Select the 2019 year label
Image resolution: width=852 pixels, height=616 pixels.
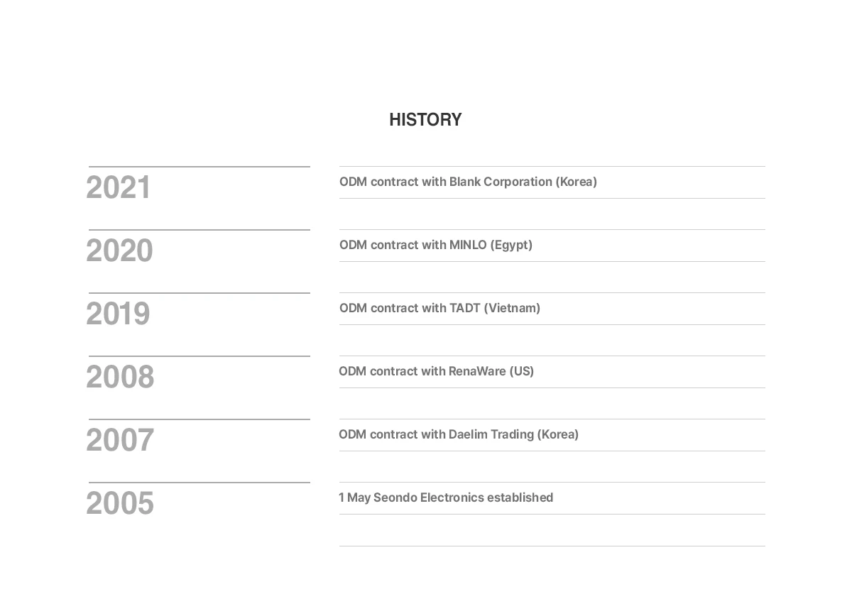click(x=118, y=314)
